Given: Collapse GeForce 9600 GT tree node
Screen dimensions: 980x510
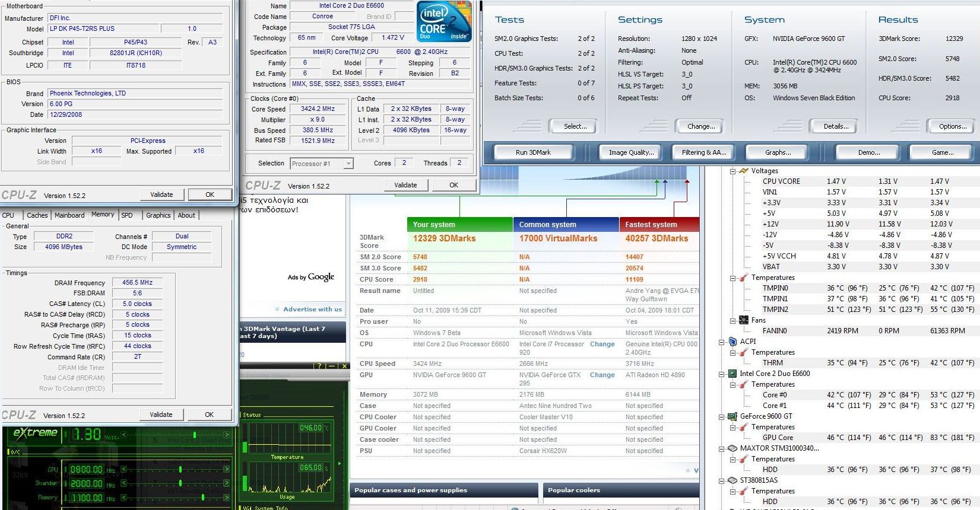Looking at the screenshot, I should tap(722, 417).
